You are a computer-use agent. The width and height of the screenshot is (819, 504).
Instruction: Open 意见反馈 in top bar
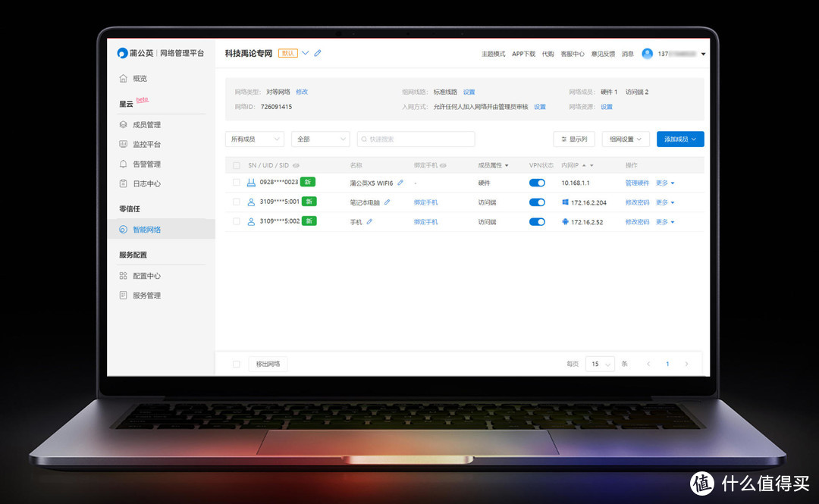click(604, 54)
